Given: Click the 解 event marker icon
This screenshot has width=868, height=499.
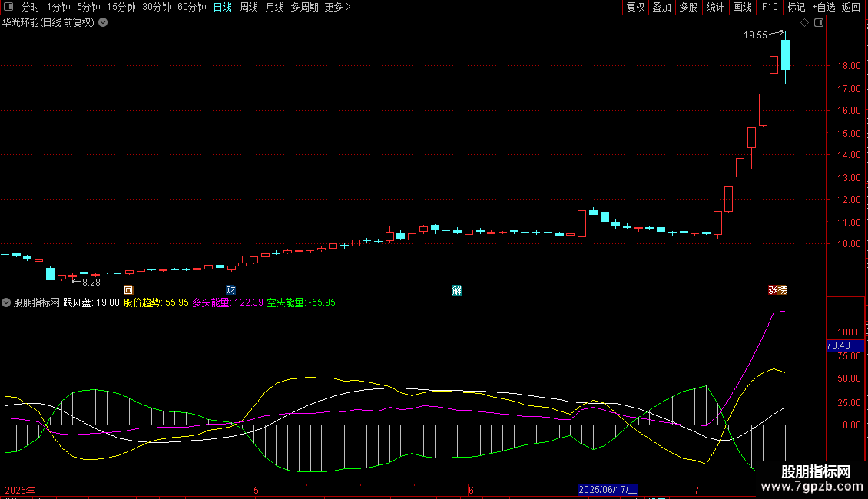Looking at the screenshot, I should click(457, 289).
